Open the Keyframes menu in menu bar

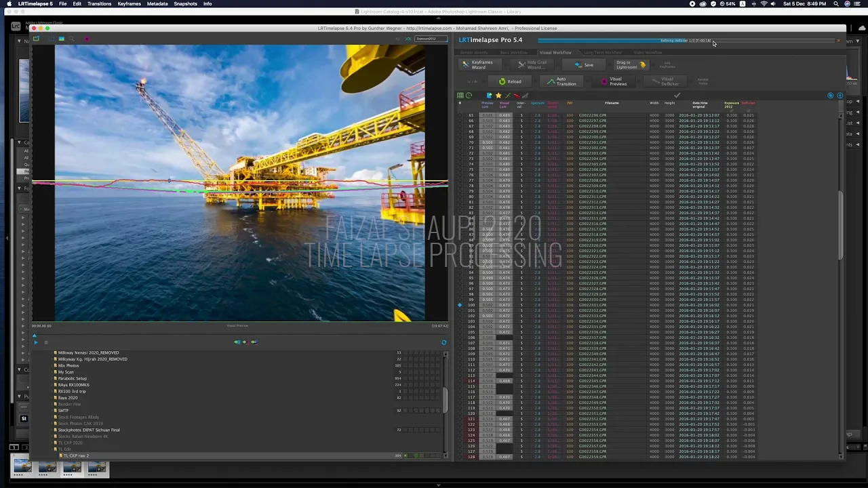129,3
